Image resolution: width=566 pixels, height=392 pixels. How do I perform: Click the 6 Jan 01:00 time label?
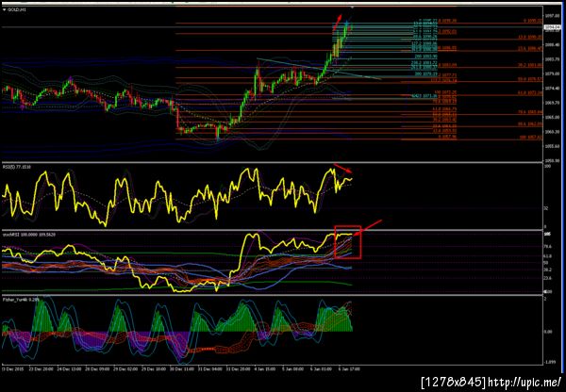pyautogui.click(x=322, y=369)
